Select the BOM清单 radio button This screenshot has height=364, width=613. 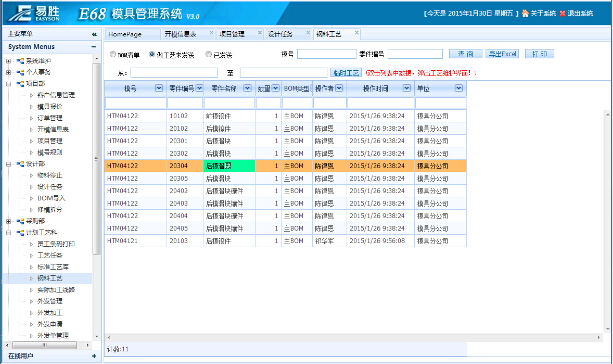pyautogui.click(x=113, y=54)
